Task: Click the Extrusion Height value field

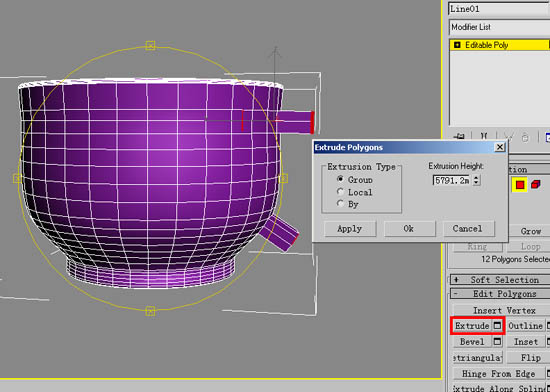Action: coord(451,180)
